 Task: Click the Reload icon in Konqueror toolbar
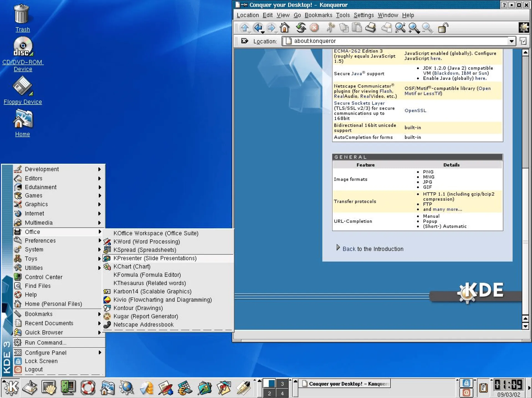pos(301,28)
